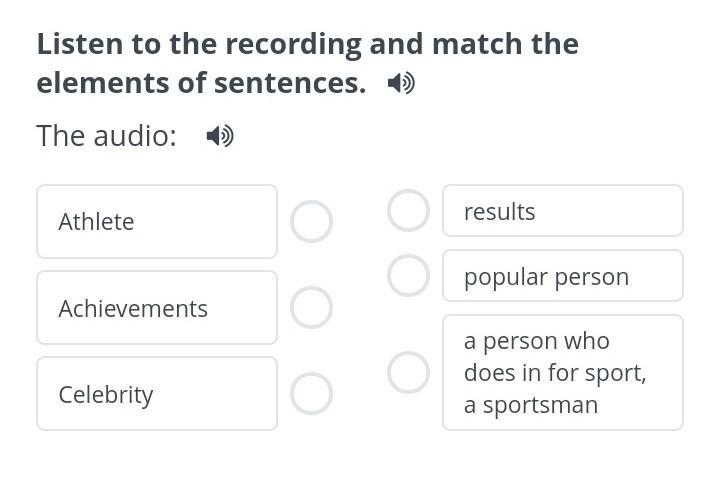
Task: Click the Achievements word box
Action: (x=157, y=308)
